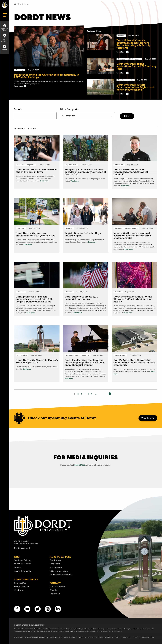Open the hamburger menu icon

pyautogui.click(x=4, y=15)
